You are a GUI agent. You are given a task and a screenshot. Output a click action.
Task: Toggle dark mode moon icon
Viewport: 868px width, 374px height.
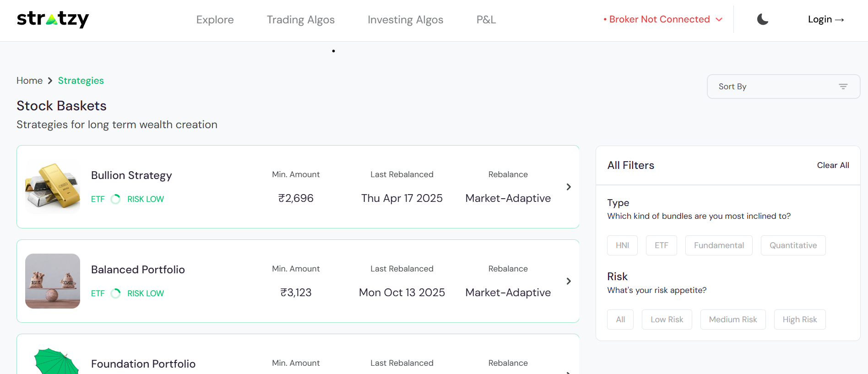[x=763, y=19]
